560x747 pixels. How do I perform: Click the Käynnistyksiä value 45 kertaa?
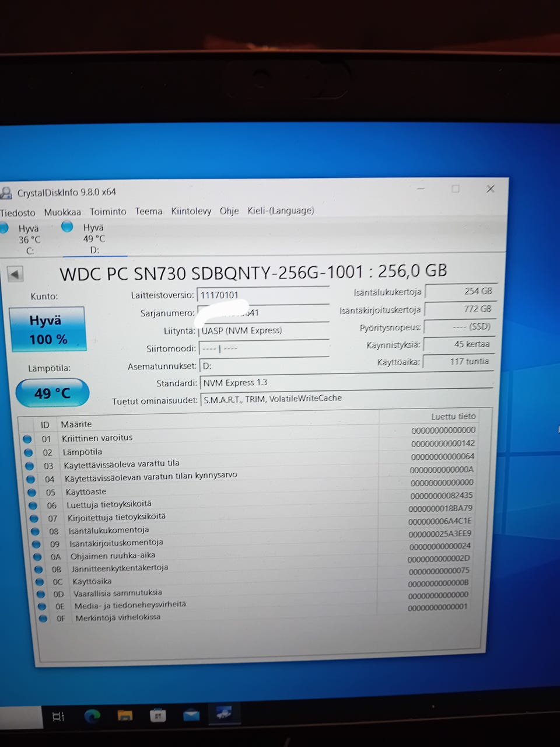[x=460, y=344]
